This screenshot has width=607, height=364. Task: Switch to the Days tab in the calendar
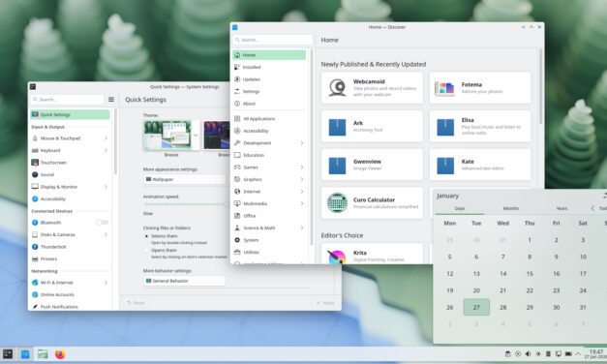coord(460,208)
